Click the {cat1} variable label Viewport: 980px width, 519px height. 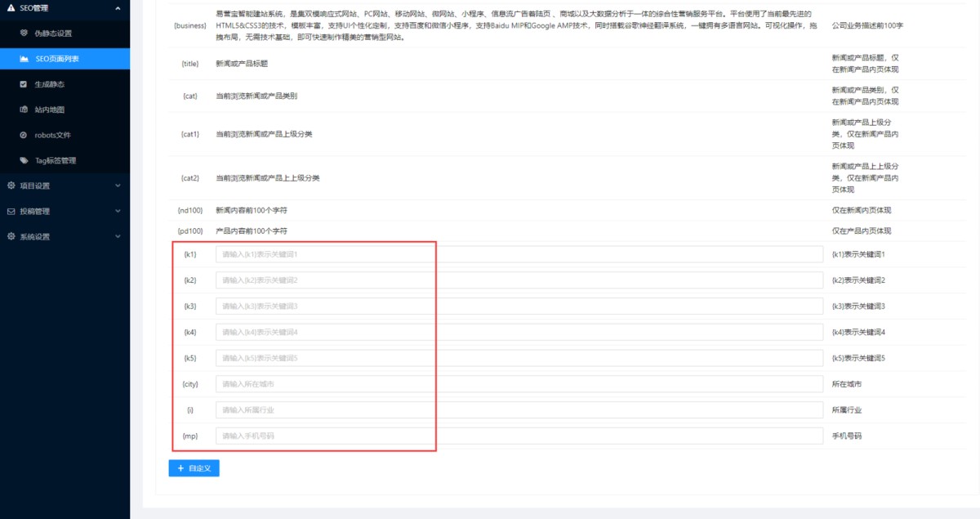(190, 133)
